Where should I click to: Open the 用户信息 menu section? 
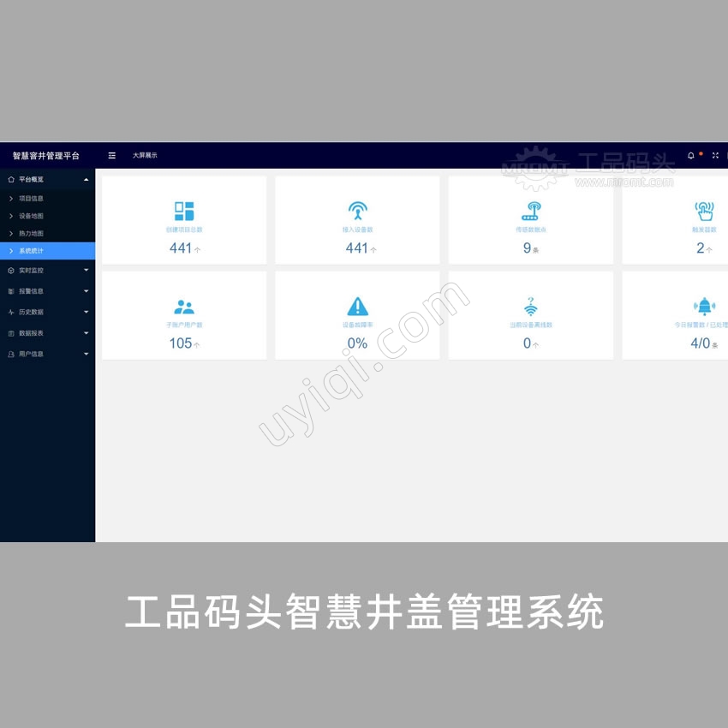point(47,354)
